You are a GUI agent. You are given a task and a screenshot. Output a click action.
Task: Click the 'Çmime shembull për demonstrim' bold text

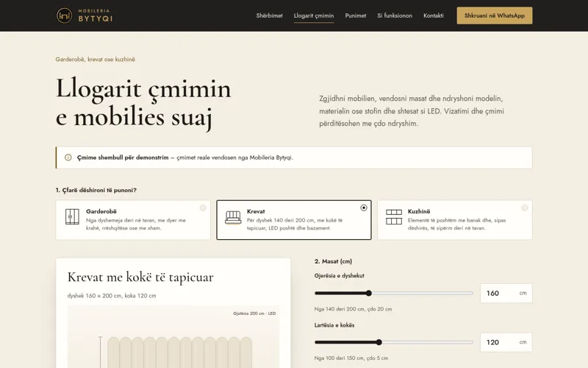coord(123,158)
